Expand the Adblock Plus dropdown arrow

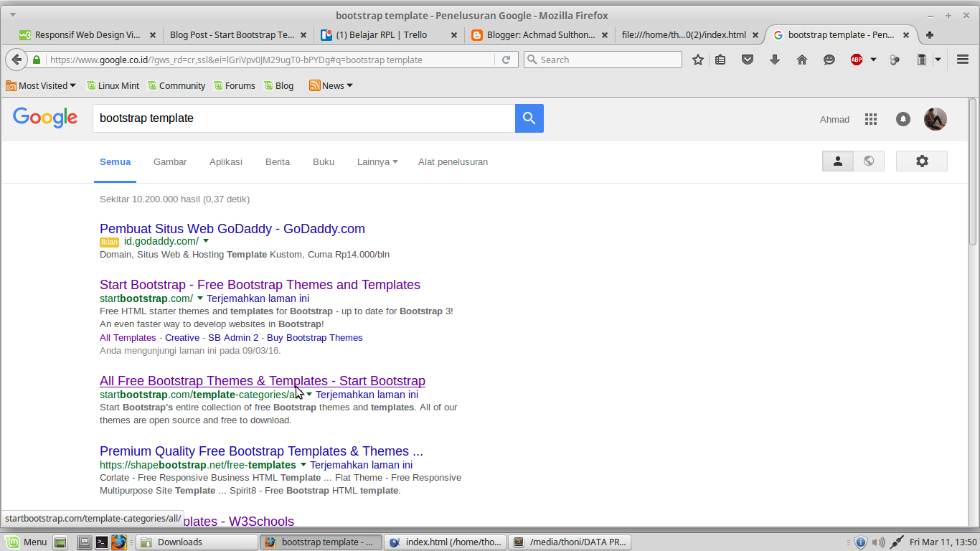pyautogui.click(x=873, y=60)
